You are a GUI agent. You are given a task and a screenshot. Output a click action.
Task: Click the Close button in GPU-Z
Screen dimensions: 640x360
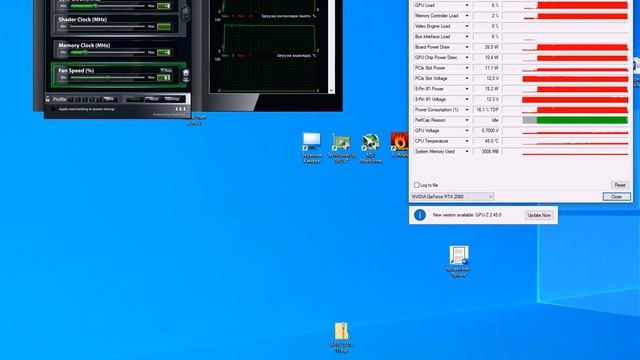click(x=616, y=197)
